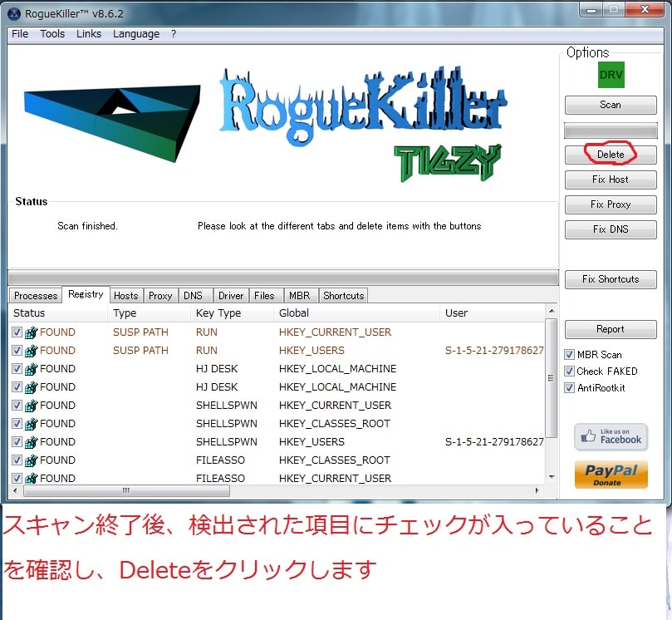Screen dimensions: 672x620
Task: Click the green DRV driver indicator
Action: (x=611, y=75)
